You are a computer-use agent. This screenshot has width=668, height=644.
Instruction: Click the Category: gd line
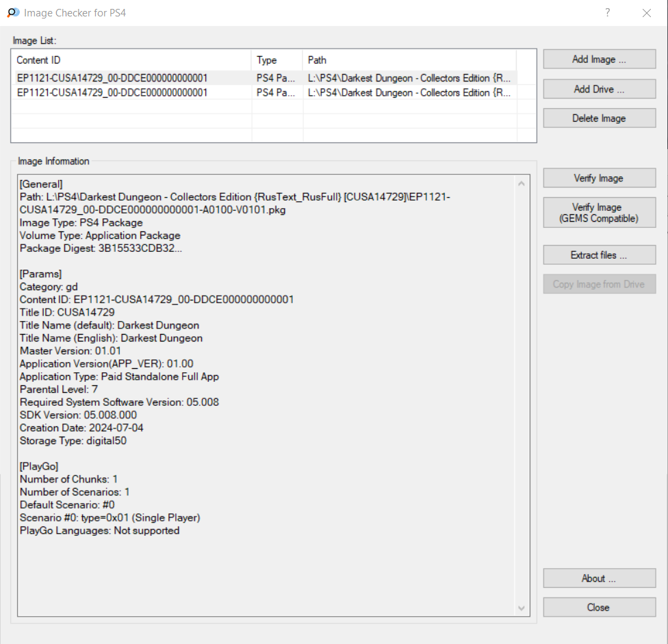click(x=49, y=287)
